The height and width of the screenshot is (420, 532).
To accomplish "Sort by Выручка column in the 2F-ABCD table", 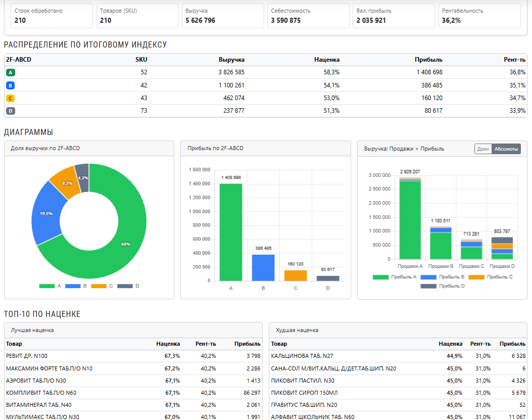I will tap(231, 60).
